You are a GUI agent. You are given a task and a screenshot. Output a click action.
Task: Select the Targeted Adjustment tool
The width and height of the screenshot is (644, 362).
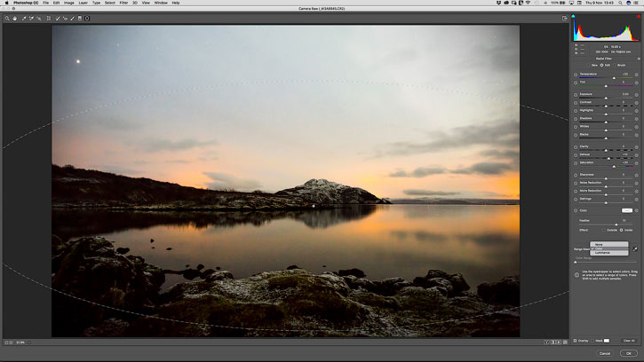39,19
